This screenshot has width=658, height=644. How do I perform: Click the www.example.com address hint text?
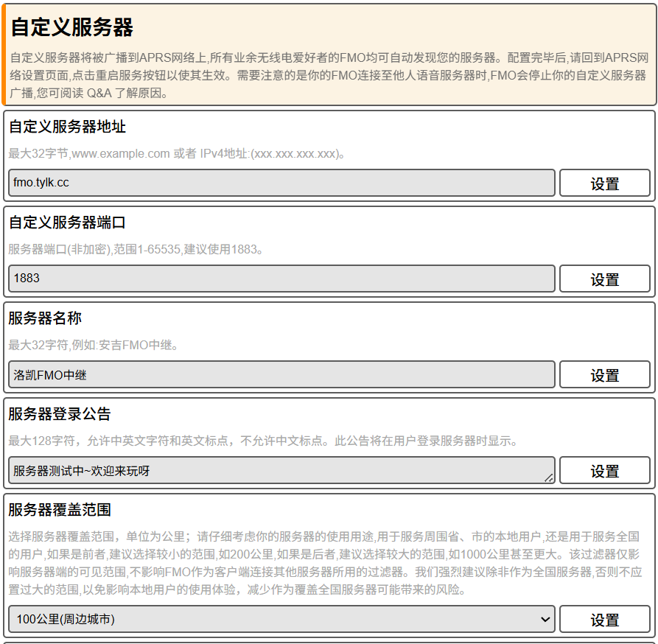(x=177, y=154)
